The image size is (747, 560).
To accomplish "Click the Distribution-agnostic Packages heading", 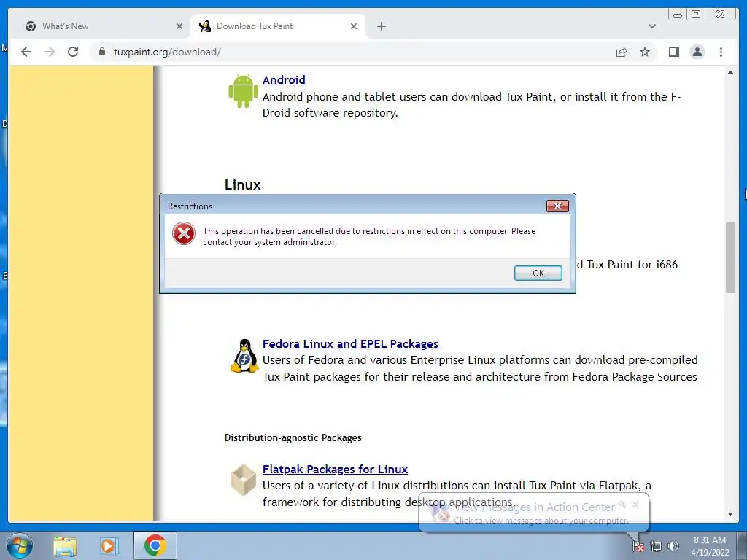I will pyautogui.click(x=293, y=437).
